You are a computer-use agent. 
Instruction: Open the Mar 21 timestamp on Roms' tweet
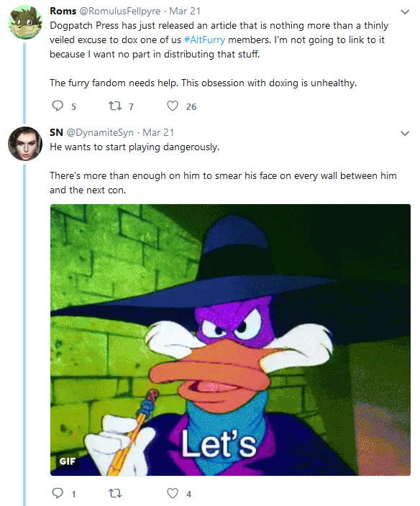[185, 11]
